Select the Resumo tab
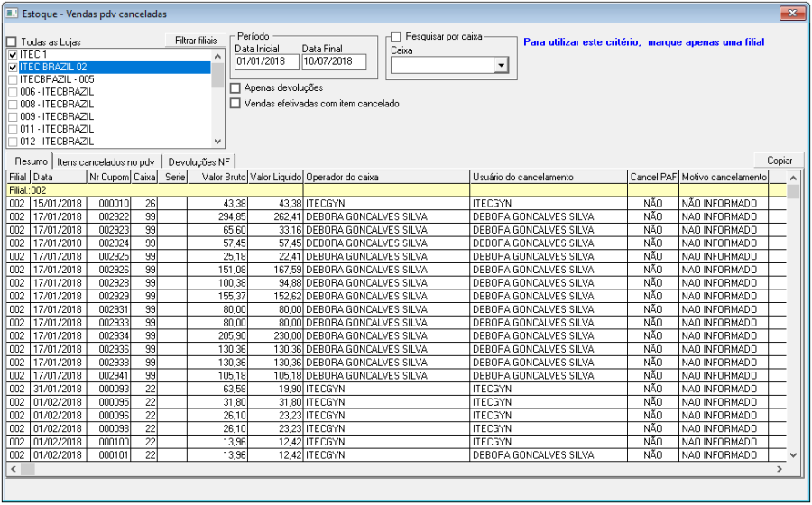 pos(31,161)
